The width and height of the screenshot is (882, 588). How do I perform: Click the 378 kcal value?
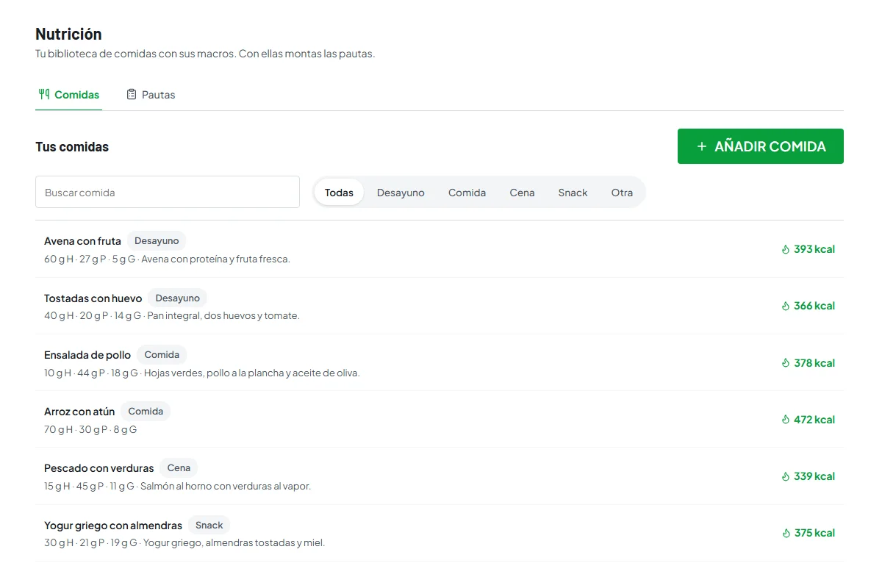814,363
